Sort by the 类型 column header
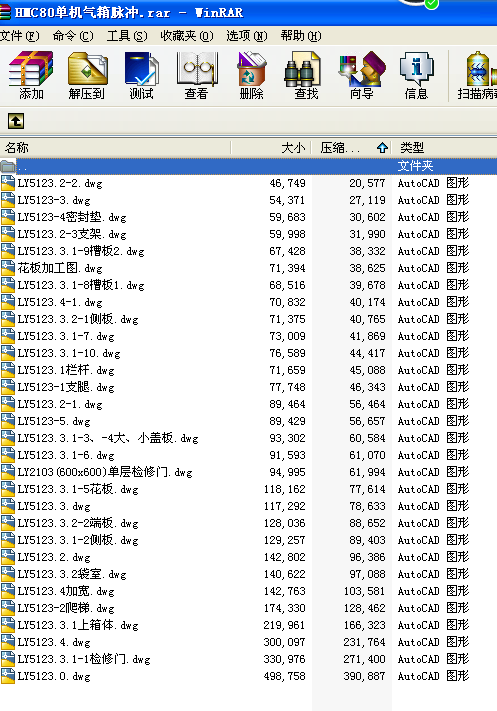497x711 pixels. tap(444, 147)
